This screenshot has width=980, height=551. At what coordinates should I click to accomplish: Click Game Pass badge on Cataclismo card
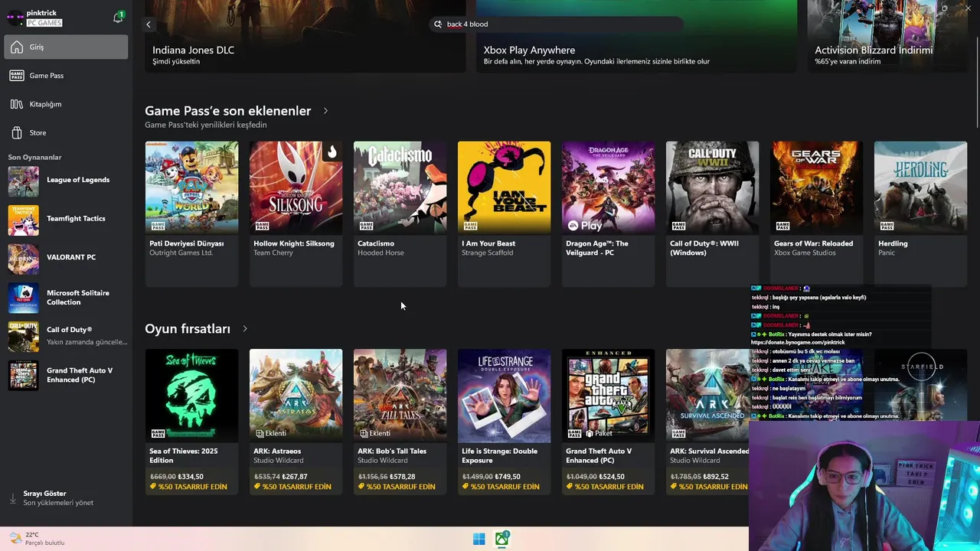(x=366, y=226)
